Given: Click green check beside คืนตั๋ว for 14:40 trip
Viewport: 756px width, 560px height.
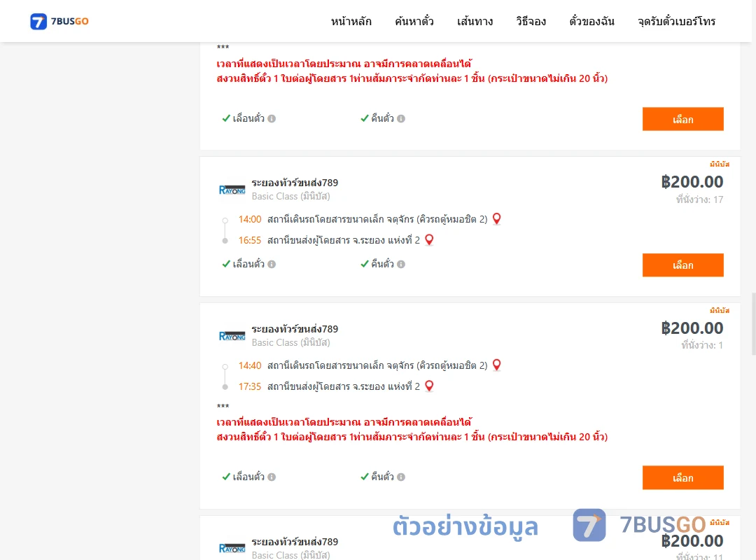Looking at the screenshot, I should click(365, 477).
